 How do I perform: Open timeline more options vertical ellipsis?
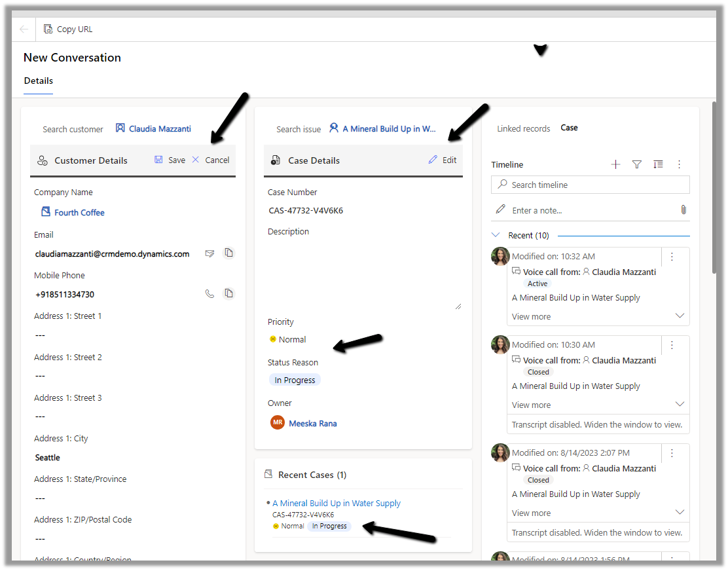point(680,165)
